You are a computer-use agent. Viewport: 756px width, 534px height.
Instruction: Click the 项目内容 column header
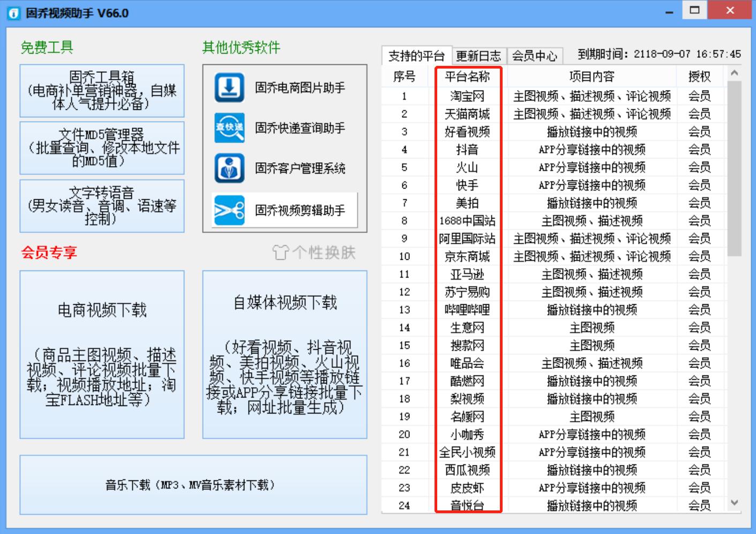(592, 77)
